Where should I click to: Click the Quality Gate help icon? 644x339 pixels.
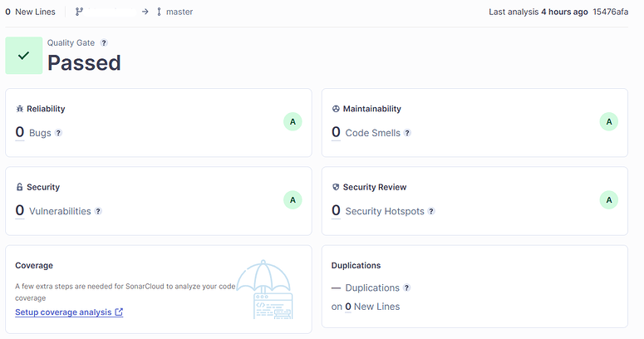coord(104,42)
